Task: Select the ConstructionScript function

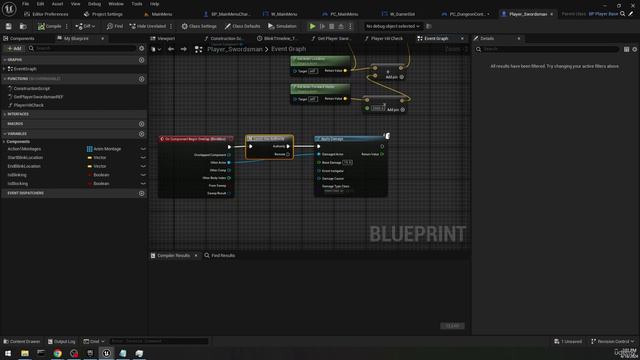Action: (x=31, y=89)
